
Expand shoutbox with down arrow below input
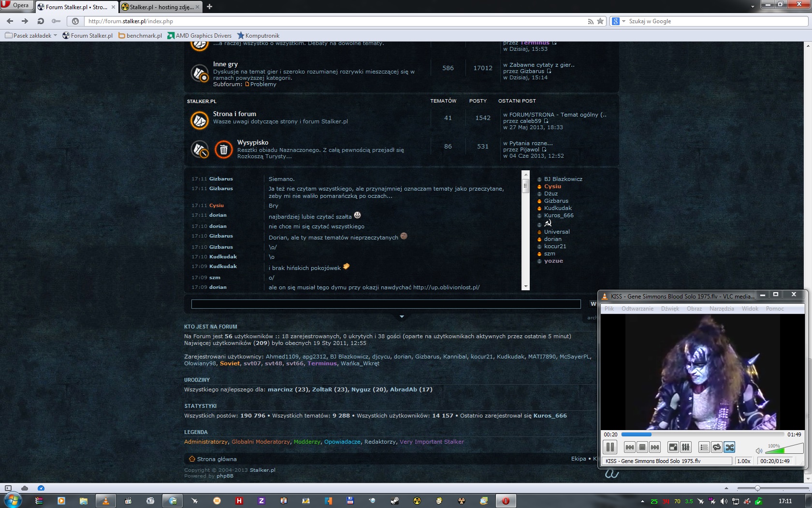(402, 317)
